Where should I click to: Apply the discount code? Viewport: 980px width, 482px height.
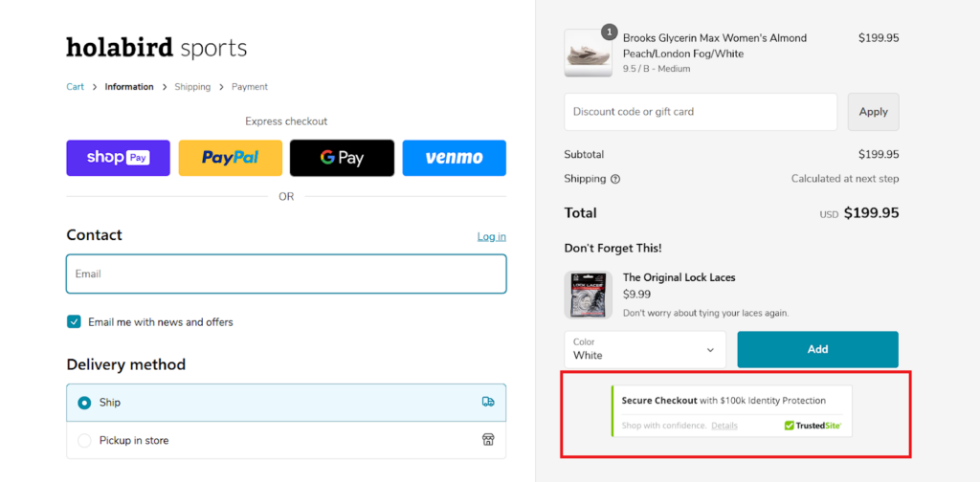point(873,112)
